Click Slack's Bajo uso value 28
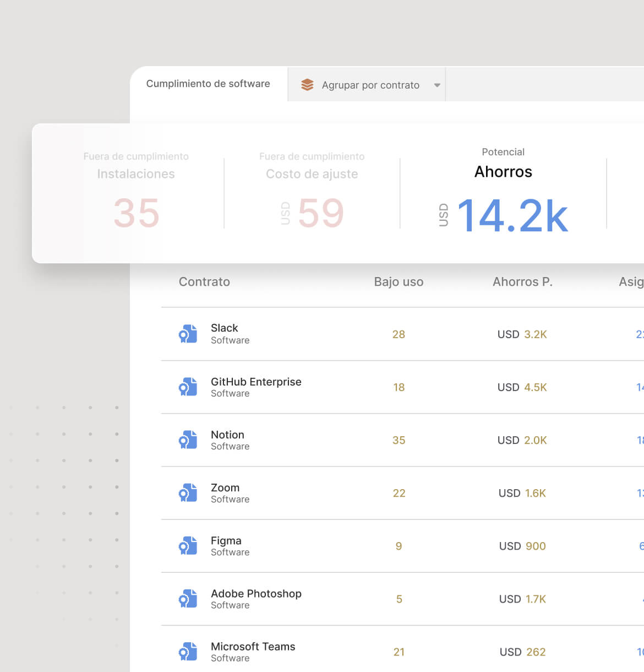 [399, 334]
